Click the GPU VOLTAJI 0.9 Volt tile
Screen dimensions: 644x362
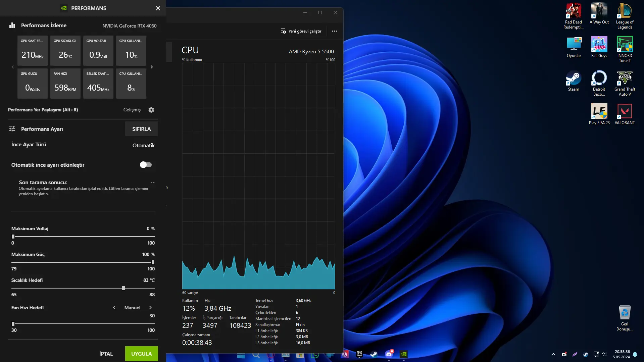coord(98,51)
